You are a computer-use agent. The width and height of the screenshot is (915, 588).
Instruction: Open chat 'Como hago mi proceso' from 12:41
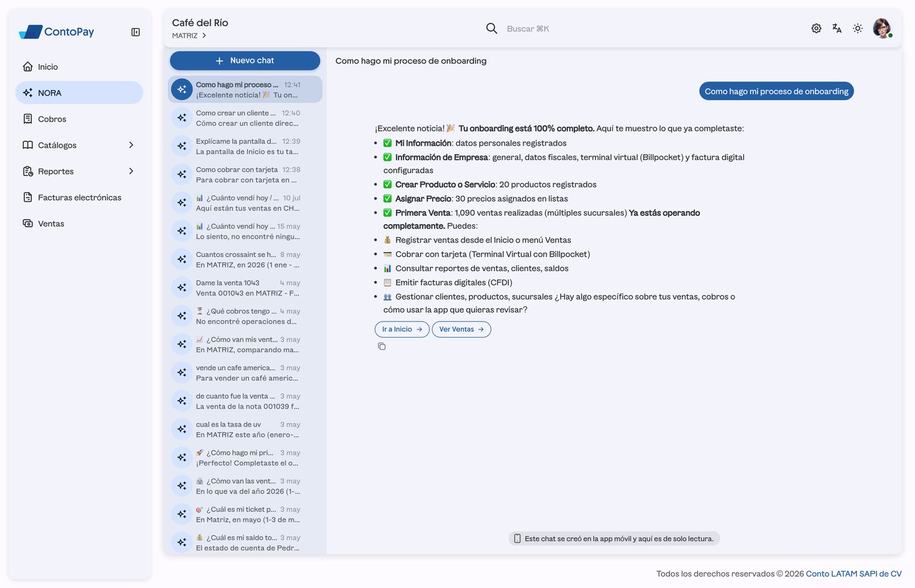pos(245,90)
